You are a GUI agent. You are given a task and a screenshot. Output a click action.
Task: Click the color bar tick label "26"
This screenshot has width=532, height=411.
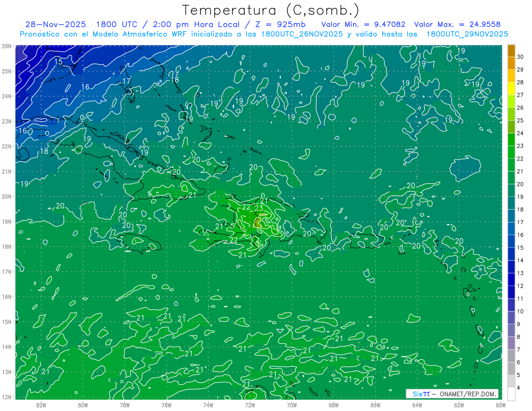pos(520,108)
